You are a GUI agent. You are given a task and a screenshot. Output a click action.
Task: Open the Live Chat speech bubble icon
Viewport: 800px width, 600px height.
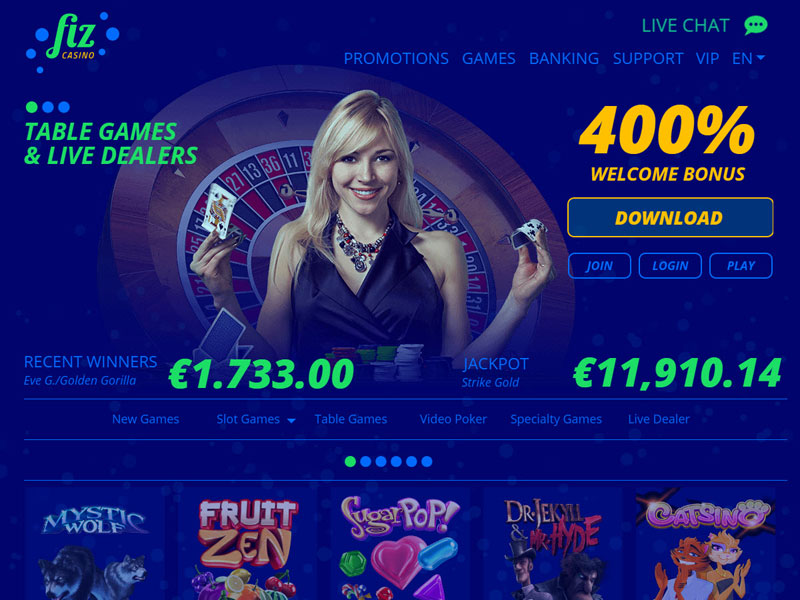756,25
